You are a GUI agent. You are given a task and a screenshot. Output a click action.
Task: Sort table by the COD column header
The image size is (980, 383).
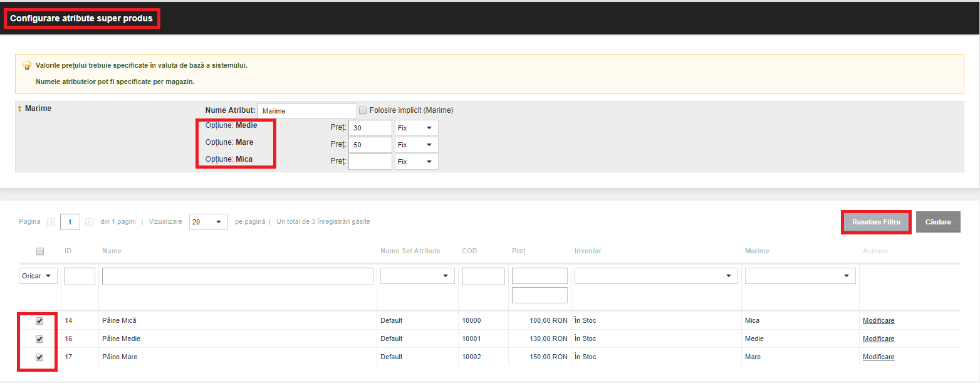[469, 251]
